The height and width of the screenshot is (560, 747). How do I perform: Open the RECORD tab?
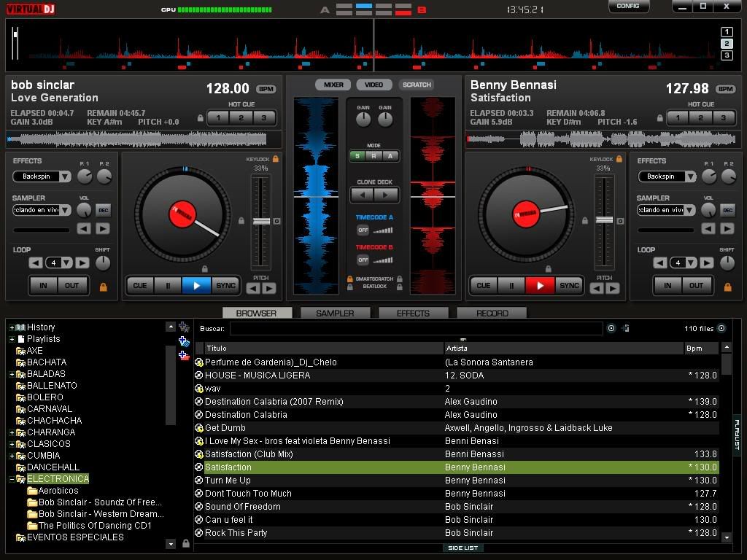coord(492,313)
